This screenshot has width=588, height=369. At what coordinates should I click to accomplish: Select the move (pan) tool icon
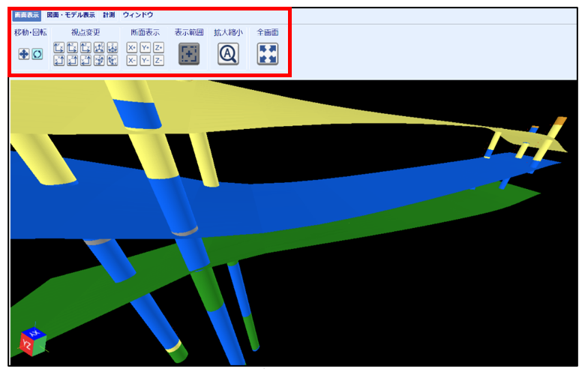pyautogui.click(x=24, y=54)
